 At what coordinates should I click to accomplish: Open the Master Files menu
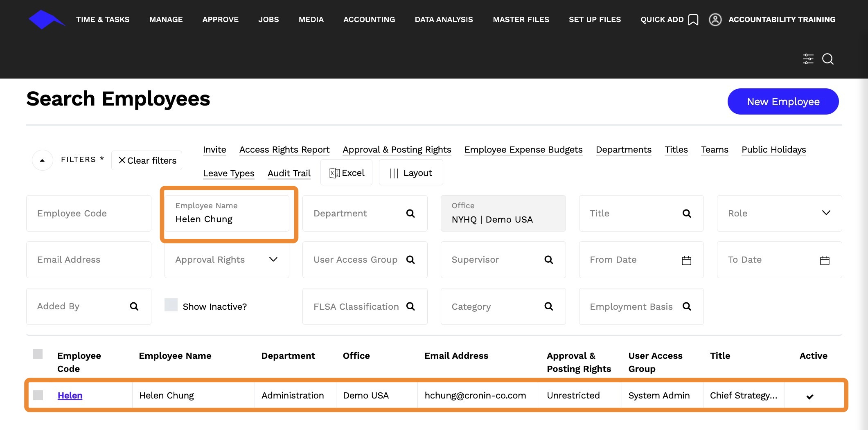(x=521, y=19)
